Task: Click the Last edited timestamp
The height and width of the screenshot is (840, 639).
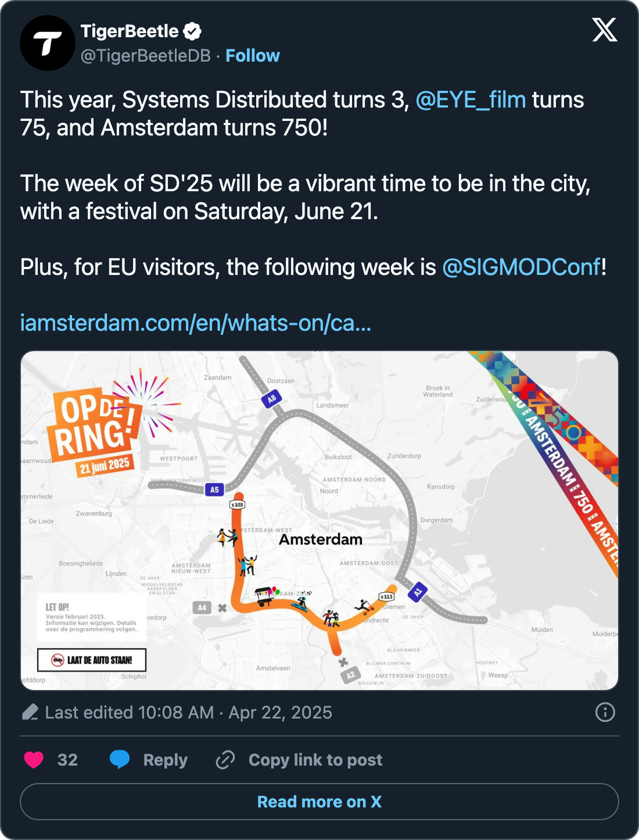Action: pyautogui.click(x=188, y=712)
